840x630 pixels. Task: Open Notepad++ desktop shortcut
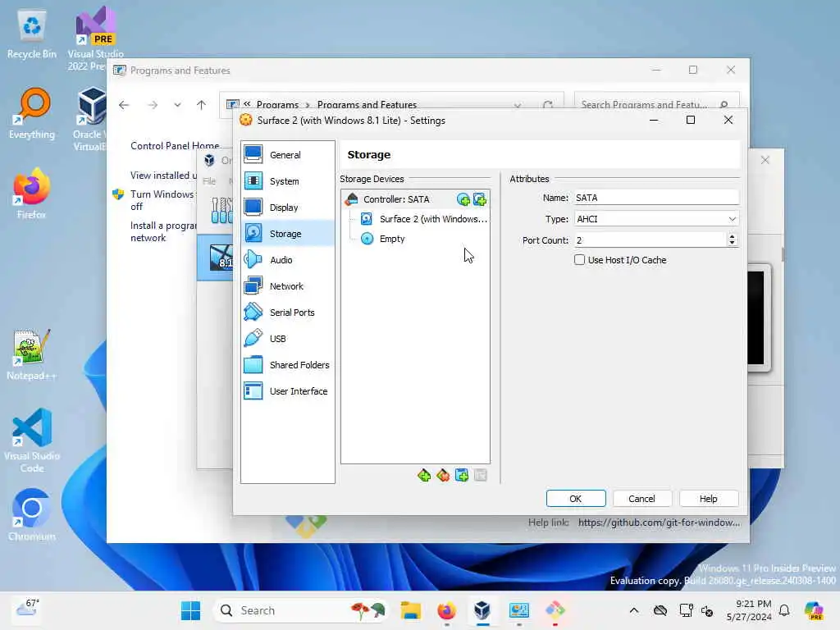32,354
